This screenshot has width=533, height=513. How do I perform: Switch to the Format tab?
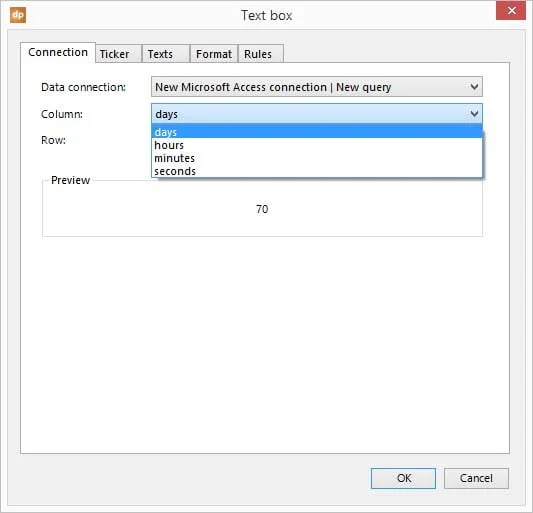(214, 54)
